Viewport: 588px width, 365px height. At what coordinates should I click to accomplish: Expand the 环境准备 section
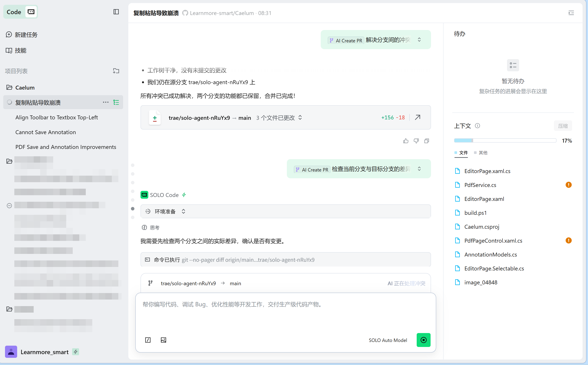tap(183, 211)
